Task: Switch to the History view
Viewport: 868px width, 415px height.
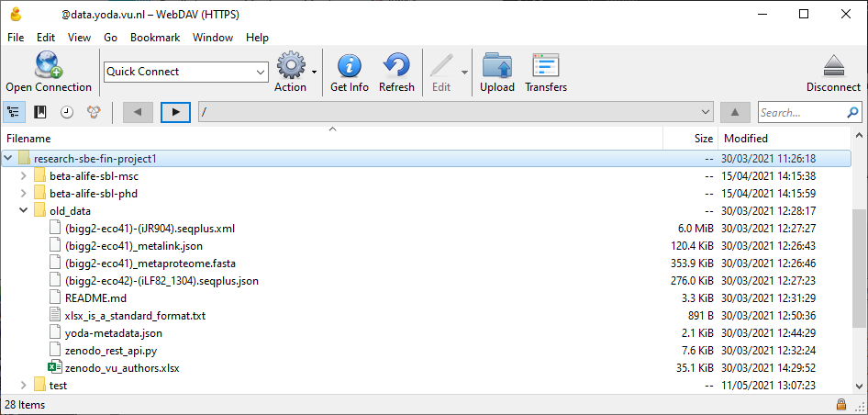Action: [67, 112]
